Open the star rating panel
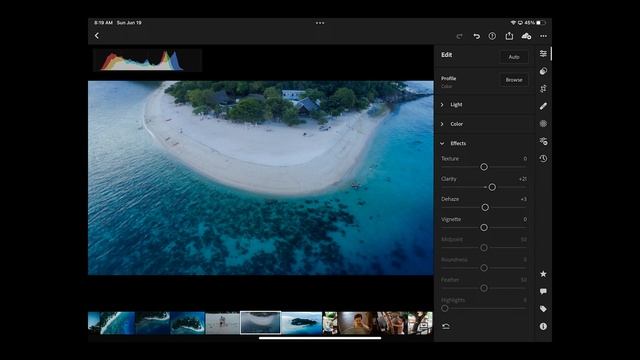This screenshot has width=640, height=360. [x=543, y=274]
